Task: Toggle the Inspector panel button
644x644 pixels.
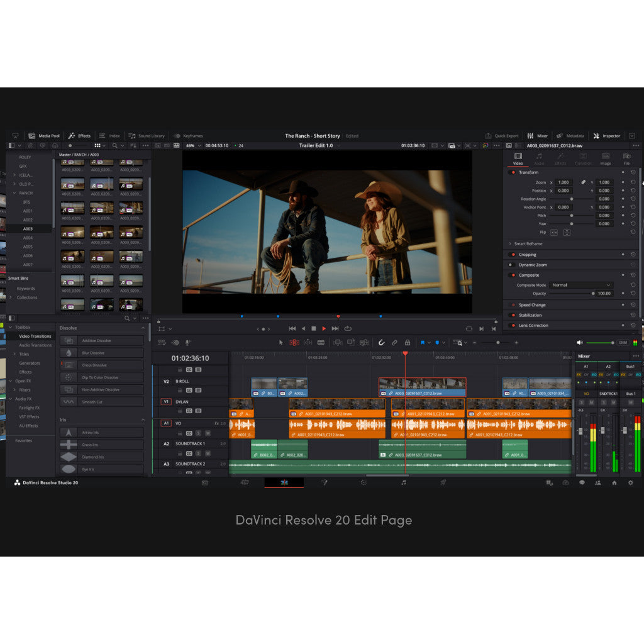Action: click(607, 136)
